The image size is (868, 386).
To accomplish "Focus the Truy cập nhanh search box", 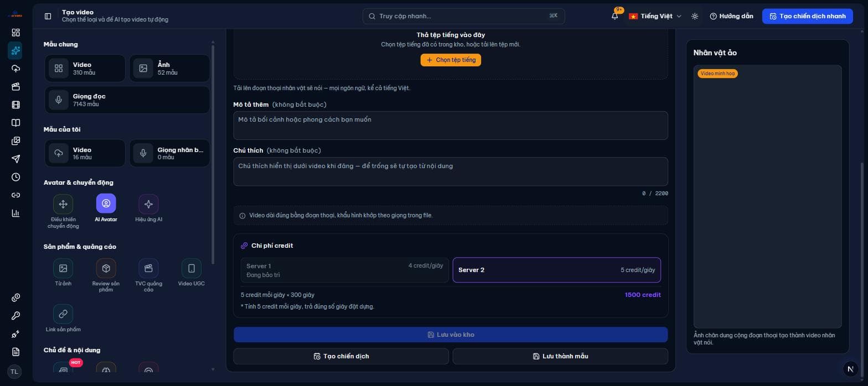I will point(464,16).
